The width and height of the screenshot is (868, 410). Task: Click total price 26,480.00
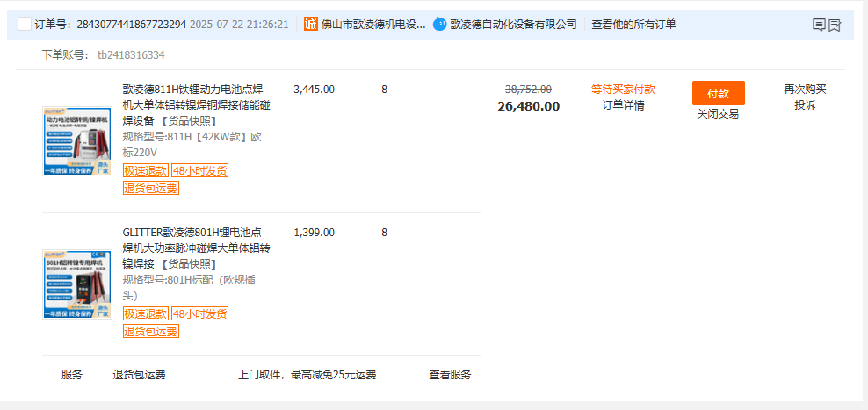(529, 106)
